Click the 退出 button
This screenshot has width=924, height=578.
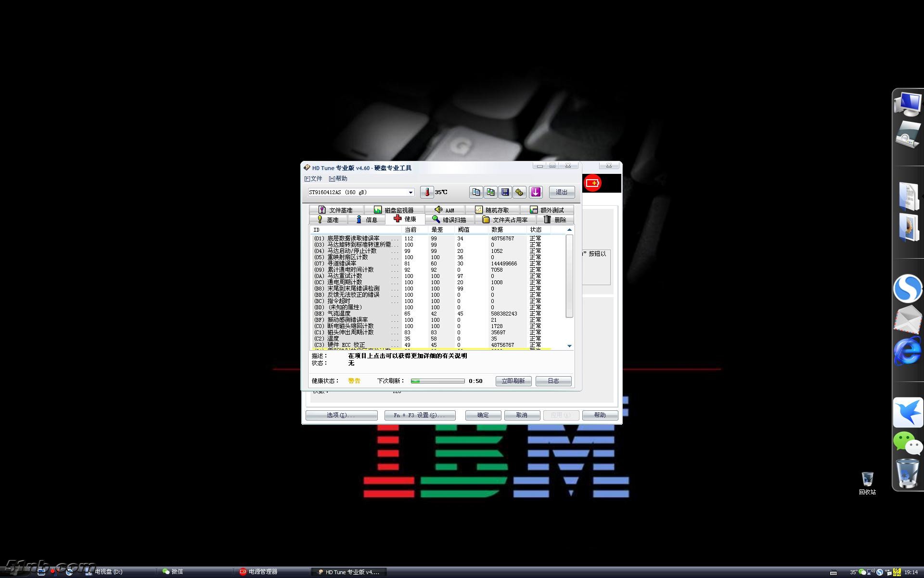[562, 192]
